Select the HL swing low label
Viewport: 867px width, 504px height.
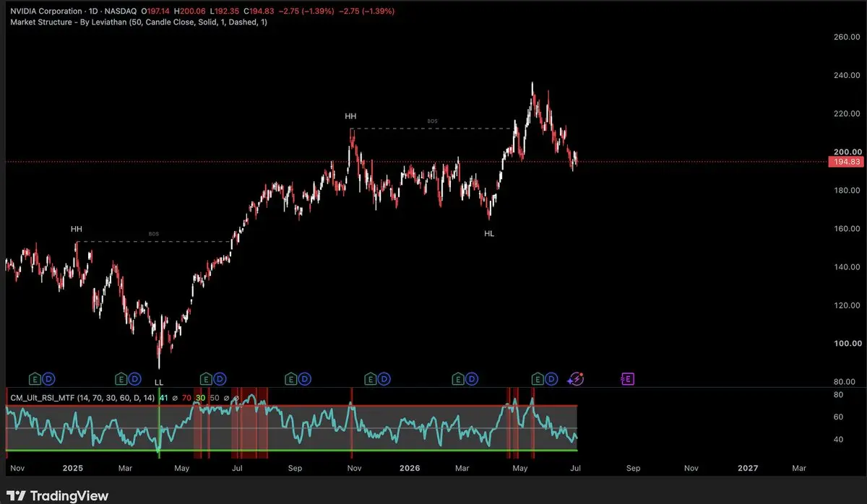pyautogui.click(x=489, y=233)
